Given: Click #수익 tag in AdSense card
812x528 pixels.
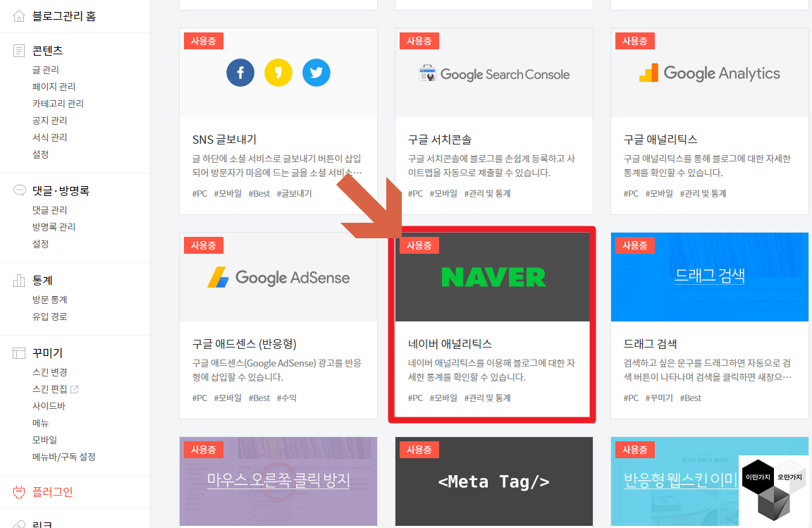Looking at the screenshot, I should tap(286, 398).
